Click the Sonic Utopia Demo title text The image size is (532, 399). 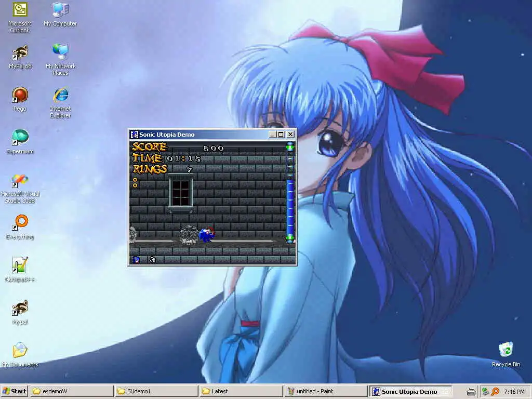[167, 135]
